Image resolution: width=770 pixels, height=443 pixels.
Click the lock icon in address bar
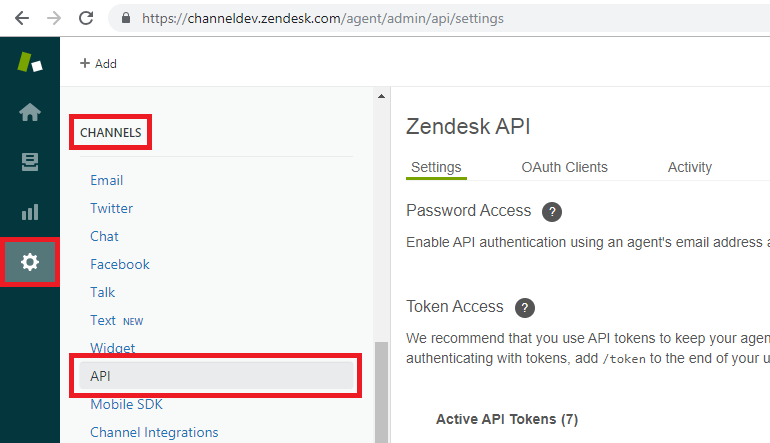coord(126,18)
